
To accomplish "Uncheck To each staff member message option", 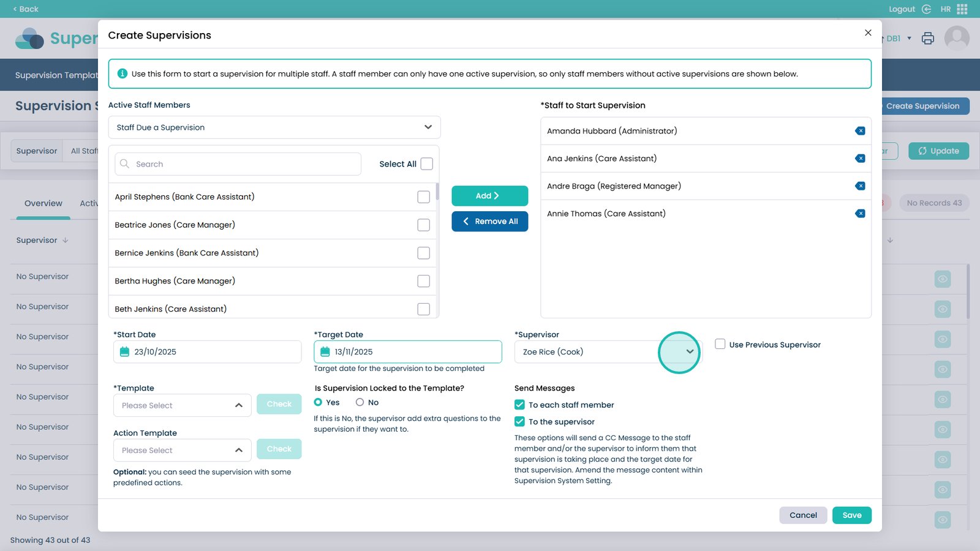I will pos(519,405).
